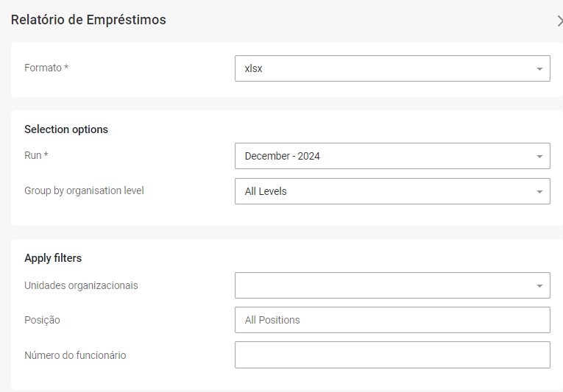Close the Relatório de Empréstimos dialog
Viewport: 563px width, 392px height.
560,21
